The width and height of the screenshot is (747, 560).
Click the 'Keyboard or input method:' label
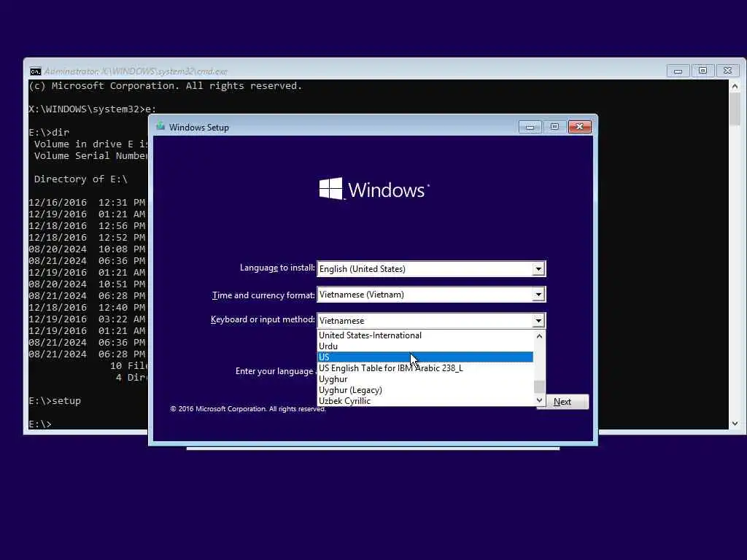click(x=263, y=319)
